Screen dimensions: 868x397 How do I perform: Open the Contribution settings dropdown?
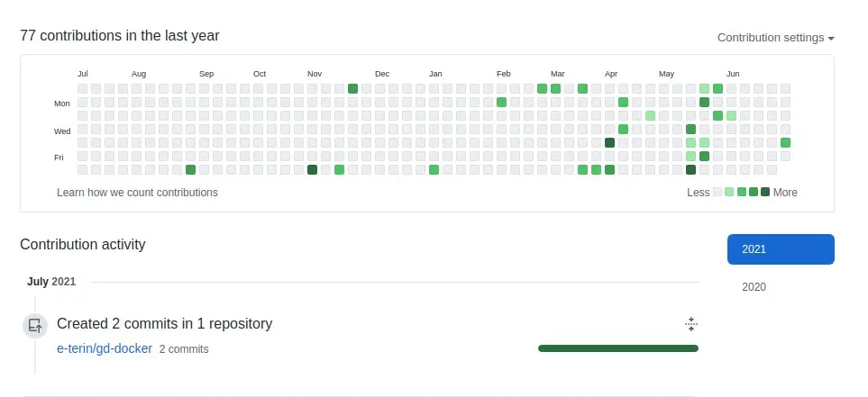pos(775,38)
